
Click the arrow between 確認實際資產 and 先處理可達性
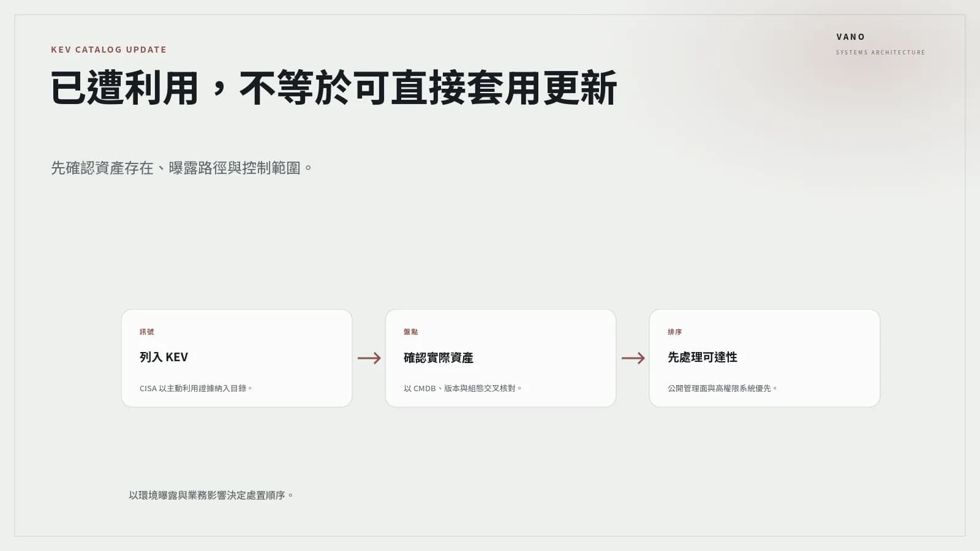pyautogui.click(x=633, y=358)
